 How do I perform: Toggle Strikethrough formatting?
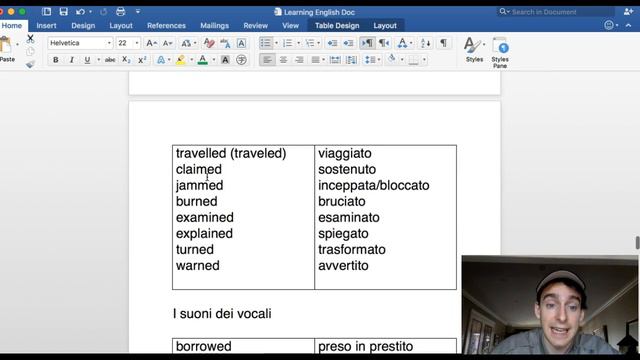[110, 60]
